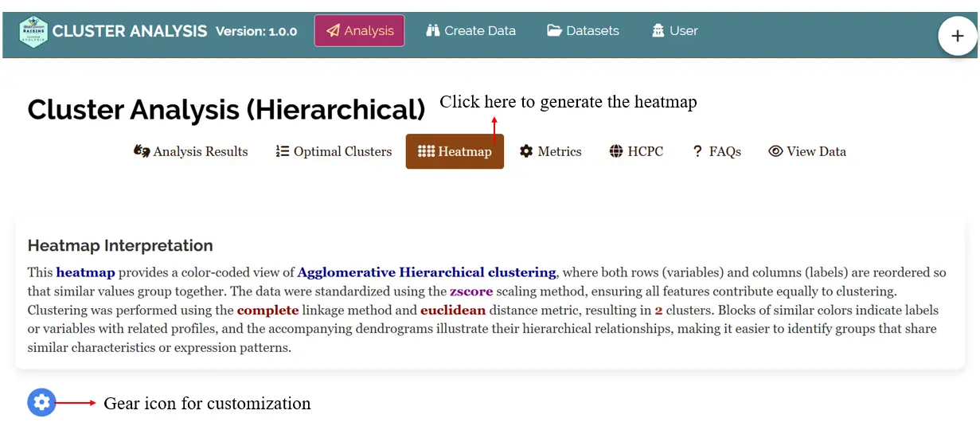Click the HCPC globe icon

(x=616, y=151)
